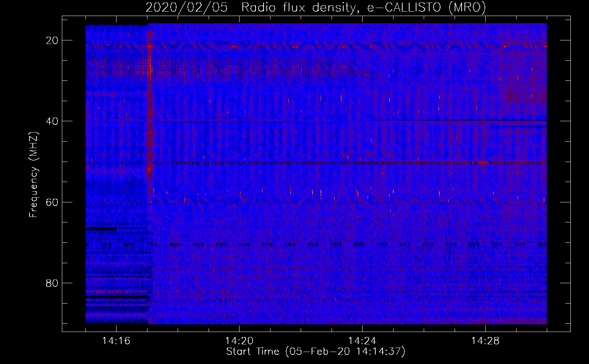Click the 14:24 time tick label

point(362,341)
